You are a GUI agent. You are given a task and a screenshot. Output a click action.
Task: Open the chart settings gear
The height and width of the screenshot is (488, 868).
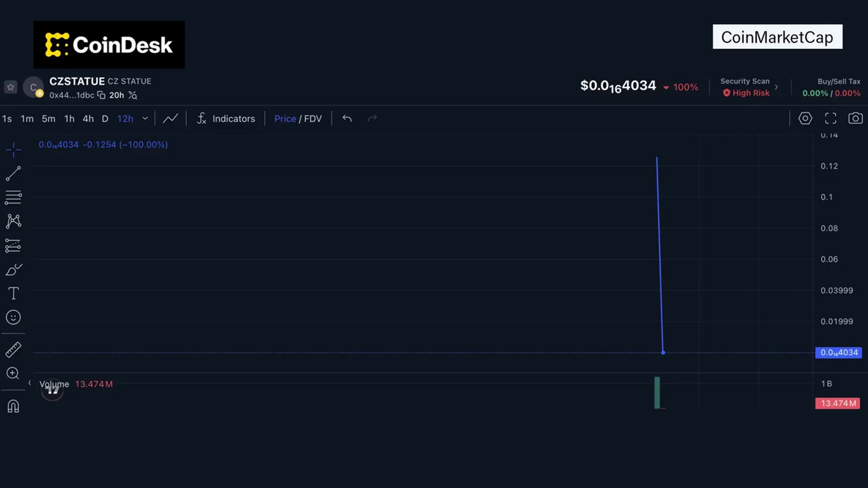(805, 118)
